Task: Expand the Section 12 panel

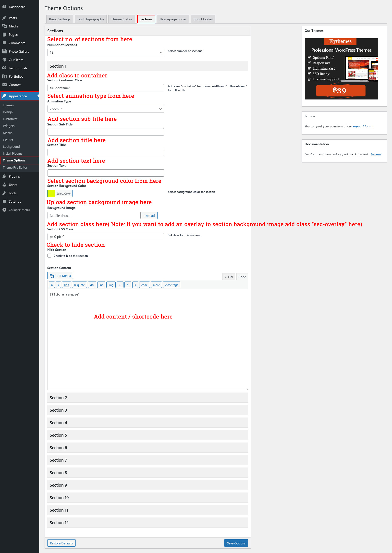Action: click(148, 523)
